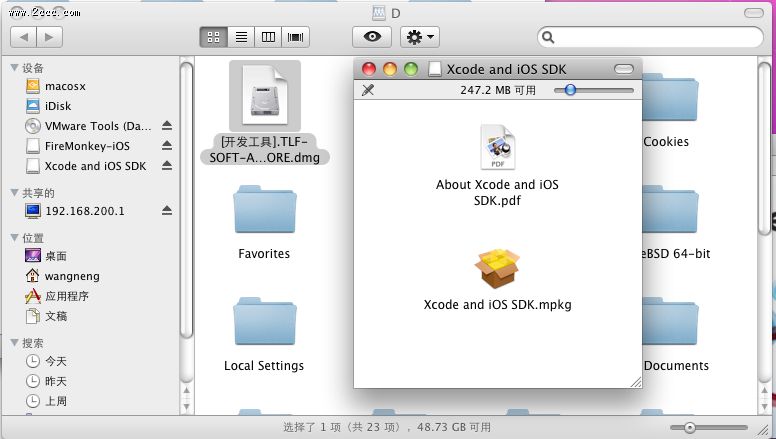
Task: Eject the VMware Tools disc
Action: pyautogui.click(x=167, y=126)
